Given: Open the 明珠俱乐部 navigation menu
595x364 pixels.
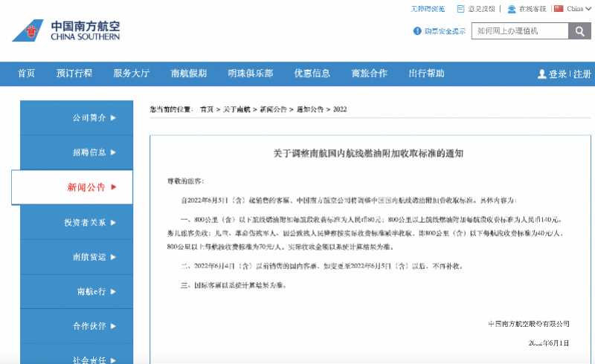Looking at the screenshot, I should pyautogui.click(x=251, y=74).
